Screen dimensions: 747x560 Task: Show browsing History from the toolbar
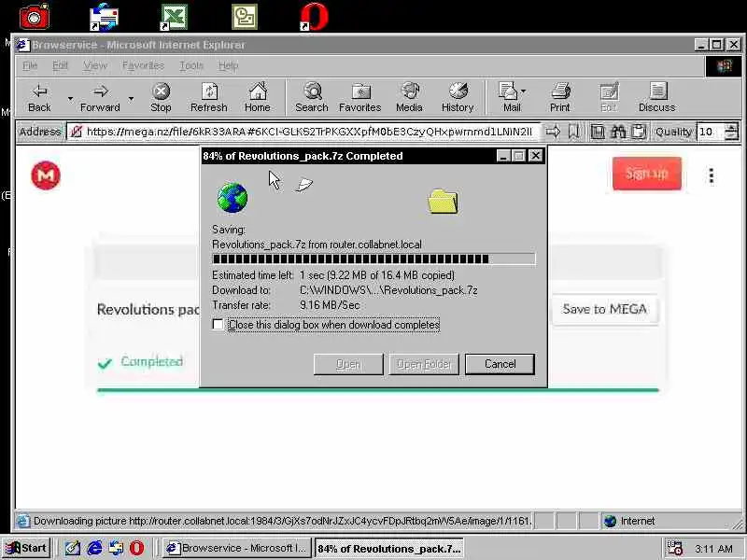458,98
